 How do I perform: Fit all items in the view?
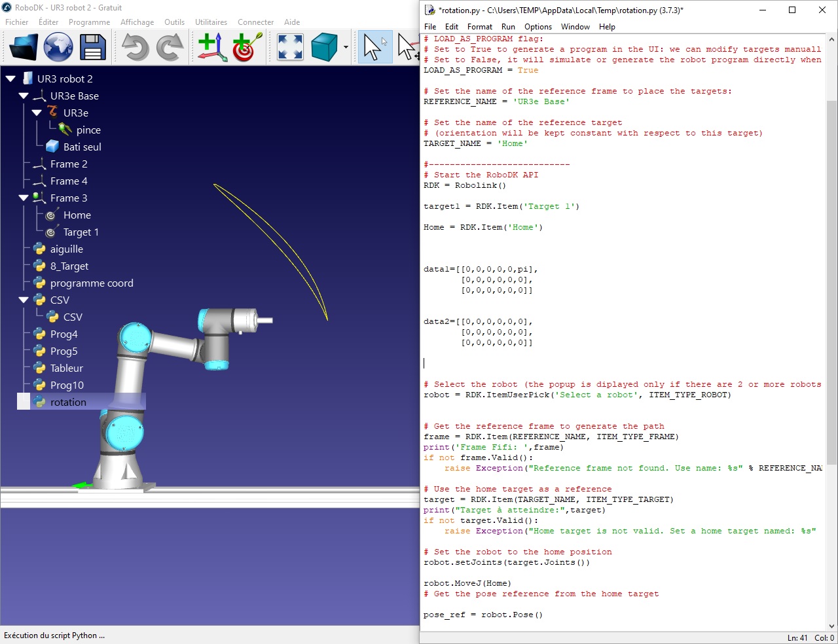click(x=290, y=47)
